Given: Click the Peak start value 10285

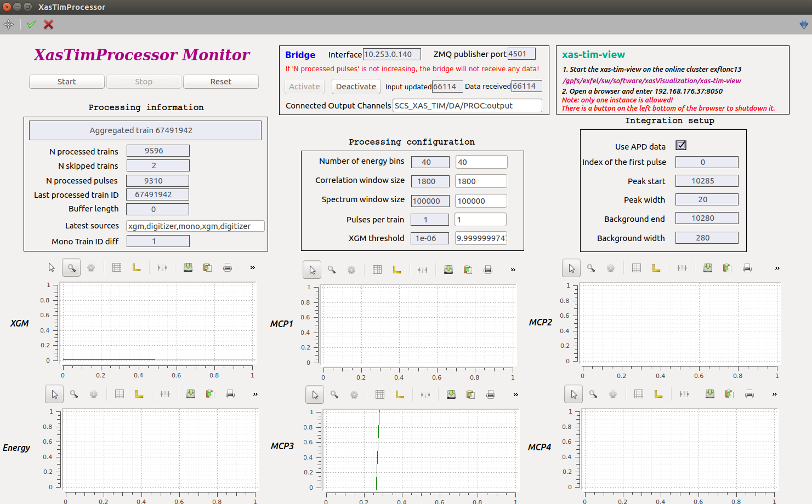Looking at the screenshot, I should point(707,181).
